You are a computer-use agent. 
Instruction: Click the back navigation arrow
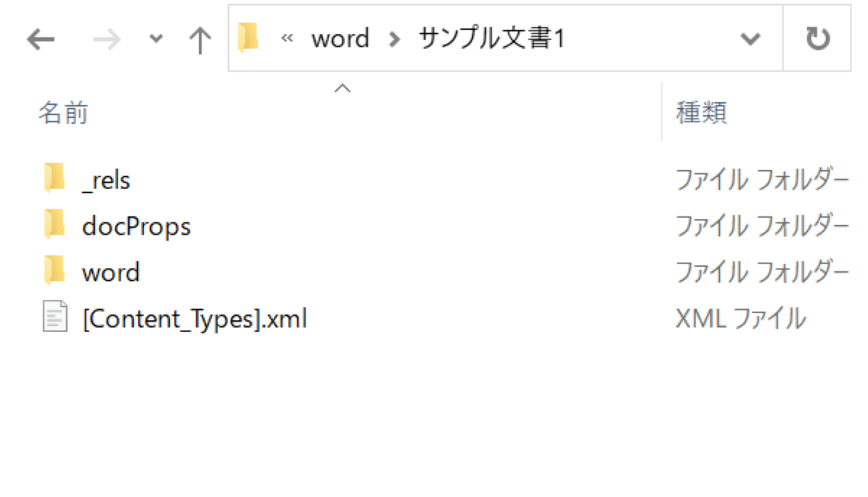click(x=41, y=39)
